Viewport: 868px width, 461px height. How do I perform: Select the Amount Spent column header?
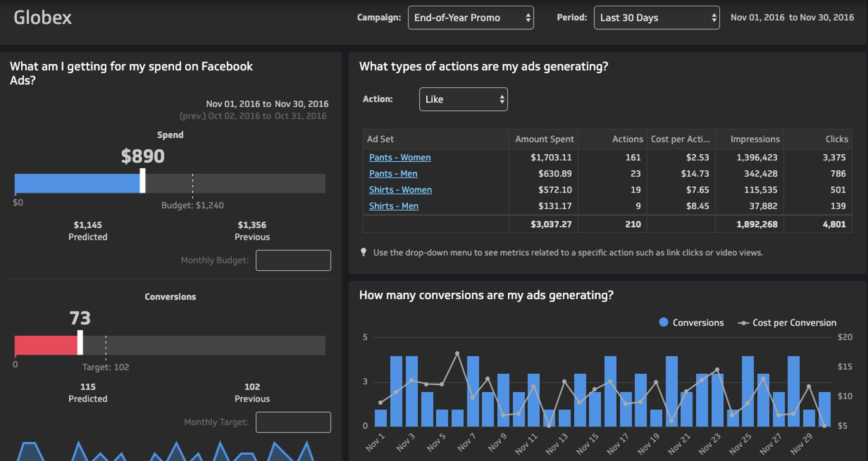[544, 139]
